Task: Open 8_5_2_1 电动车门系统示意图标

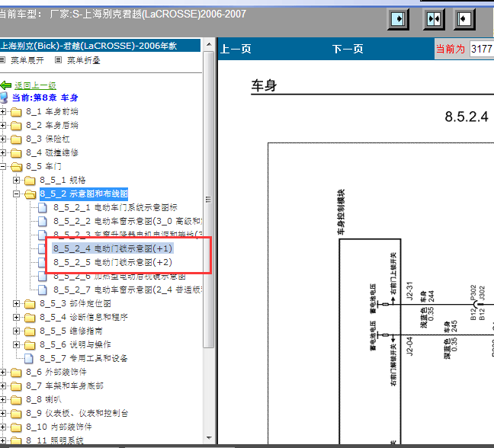Action: (115, 208)
